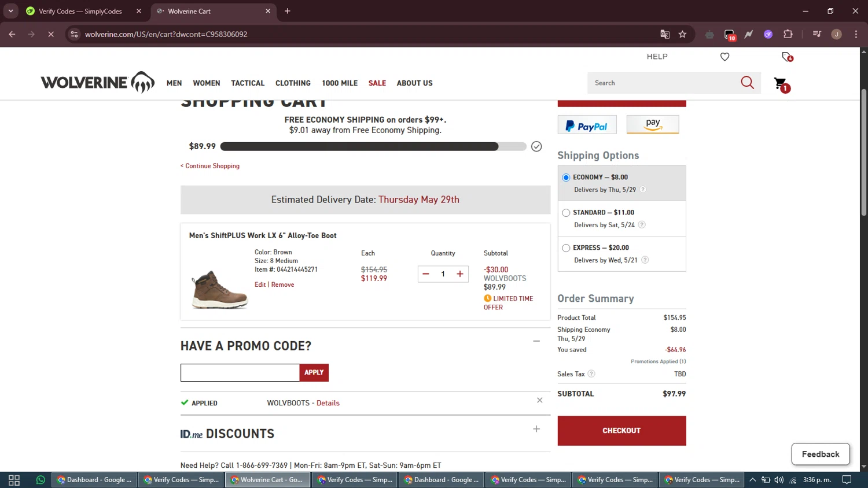Stop page loading with the X icon
Screen dimensions: 868x488
click(51, 34)
